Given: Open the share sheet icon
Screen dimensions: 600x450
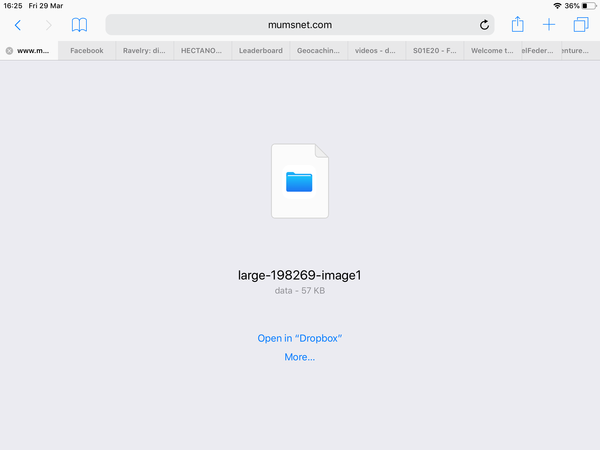Looking at the screenshot, I should click(x=517, y=24).
